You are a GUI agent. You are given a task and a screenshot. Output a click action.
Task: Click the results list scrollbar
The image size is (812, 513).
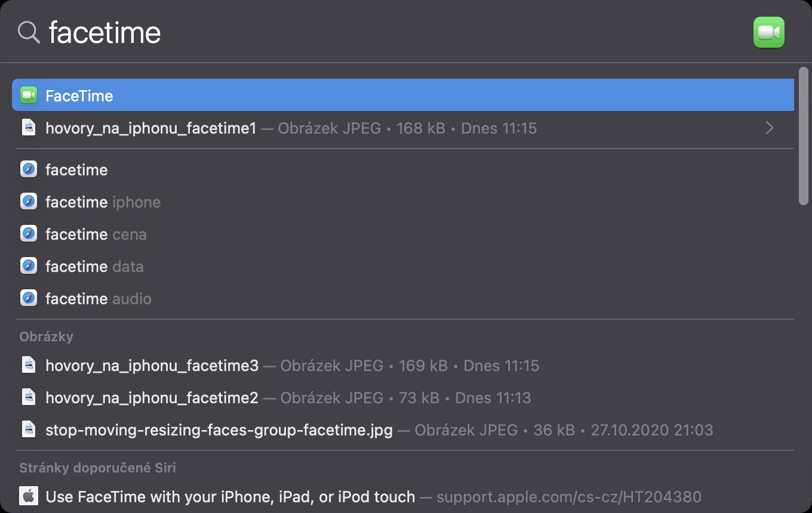(x=804, y=138)
